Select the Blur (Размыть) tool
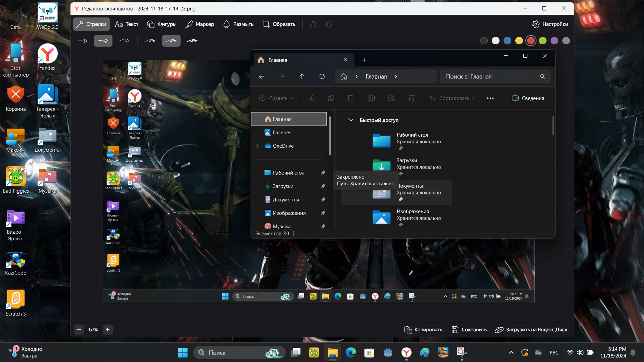Screen dimensions: 644x362 point(238,24)
